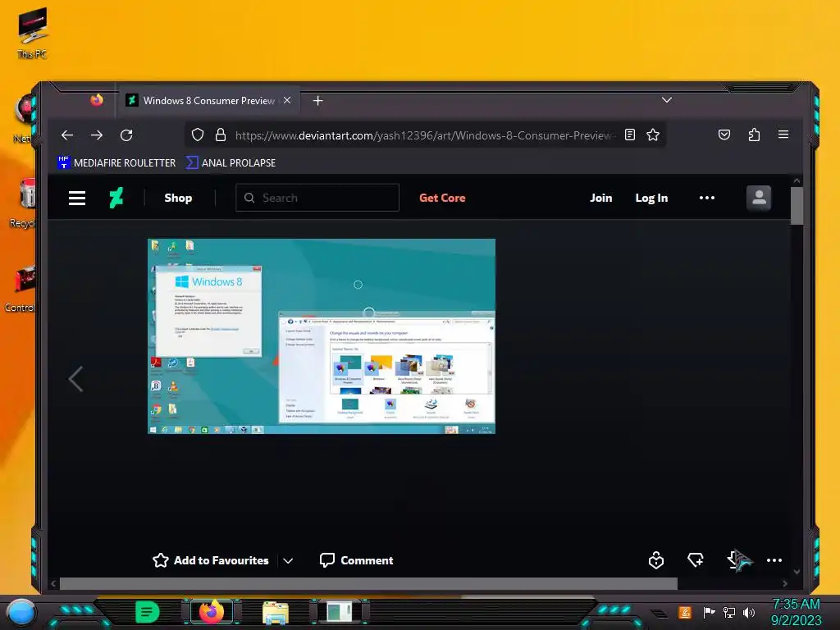840x630 pixels.
Task: Open the Firefox extensions puzzle icon
Action: click(754, 135)
